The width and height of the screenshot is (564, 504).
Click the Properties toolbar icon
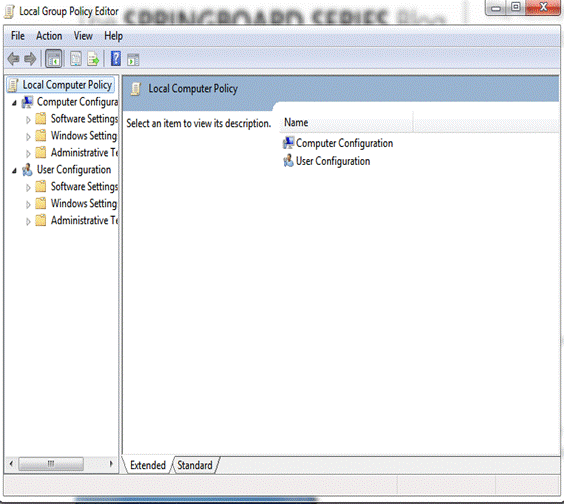tap(76, 59)
